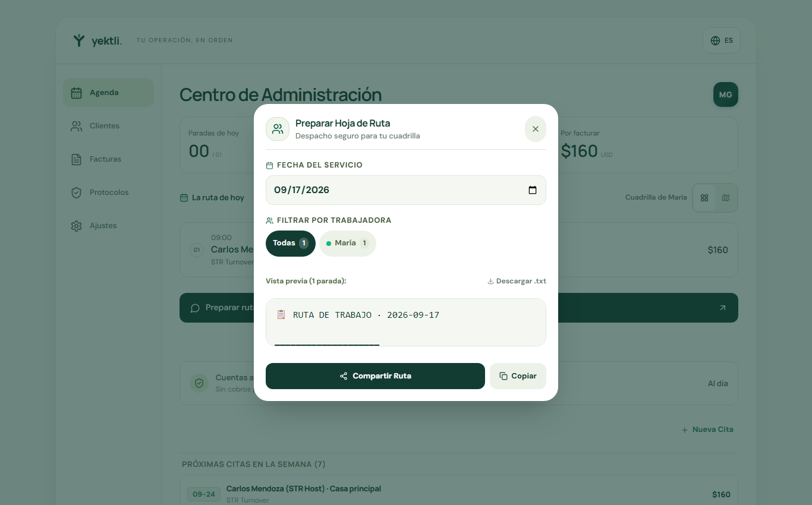Screen dimensions: 812x505
Task: Download the route as .txt
Action: click(x=517, y=281)
